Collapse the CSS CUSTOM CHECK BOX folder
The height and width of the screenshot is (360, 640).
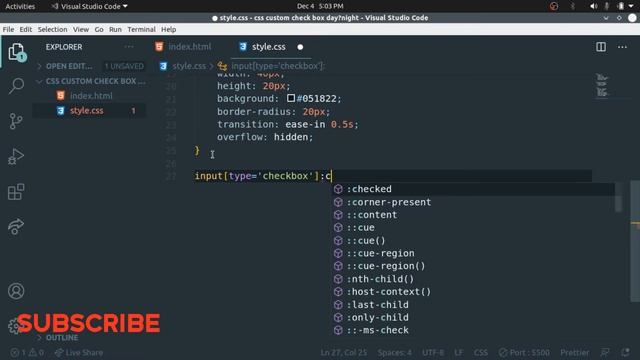pos(91,81)
